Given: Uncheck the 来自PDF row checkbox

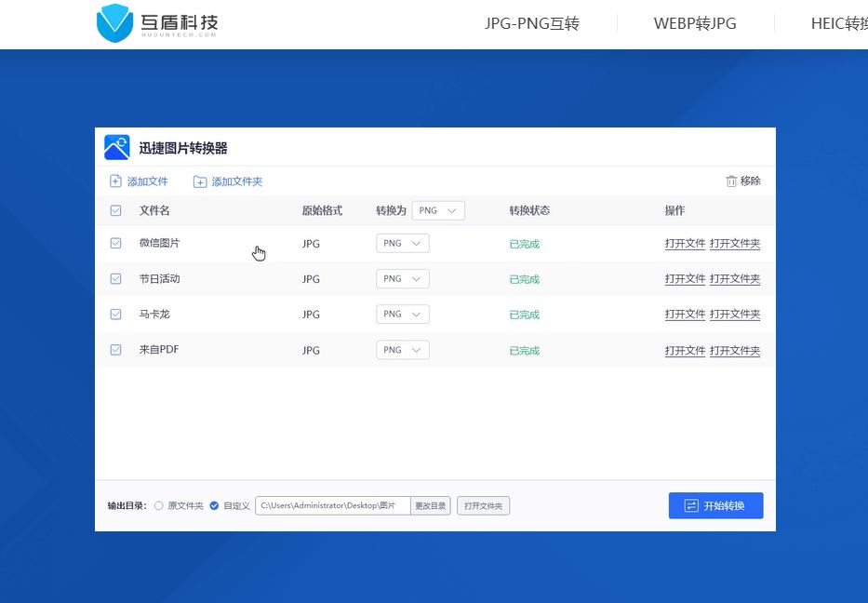Looking at the screenshot, I should pyautogui.click(x=115, y=350).
